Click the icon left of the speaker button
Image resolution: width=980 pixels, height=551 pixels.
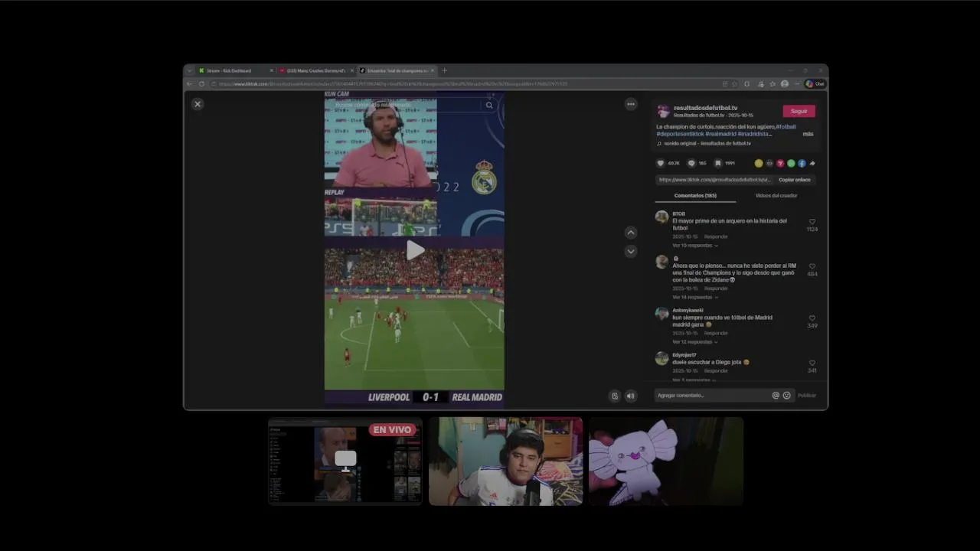(x=614, y=396)
